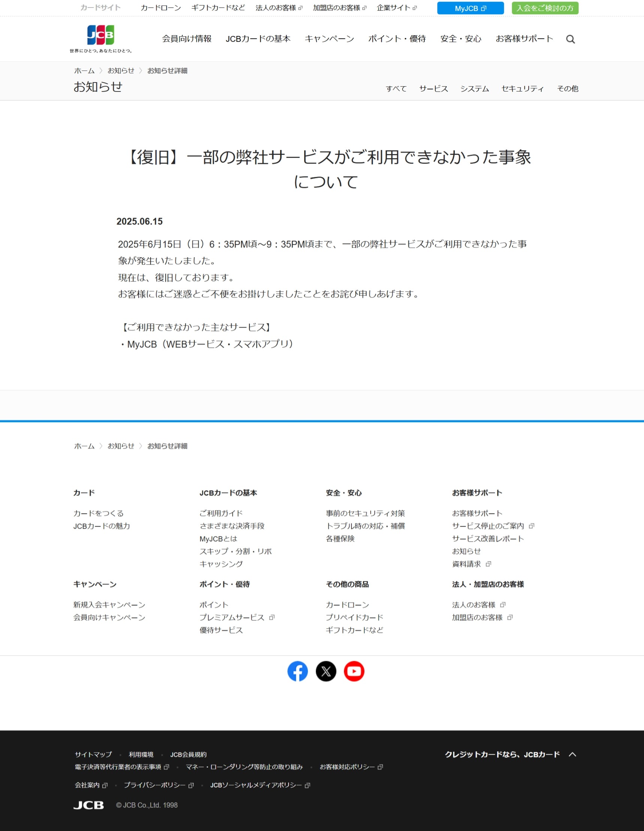644x831 pixels.
Task: Click お知らせ in the top breadcrumb
Action: (x=121, y=71)
